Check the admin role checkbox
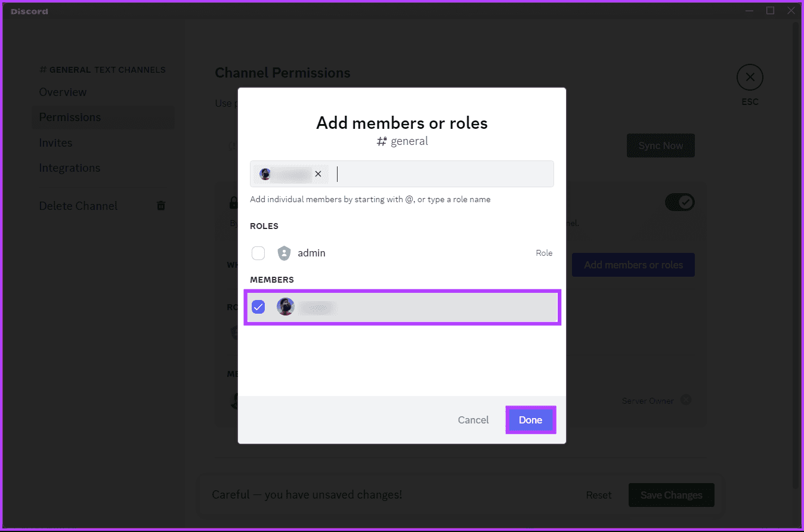Image resolution: width=804 pixels, height=532 pixels. click(x=258, y=253)
